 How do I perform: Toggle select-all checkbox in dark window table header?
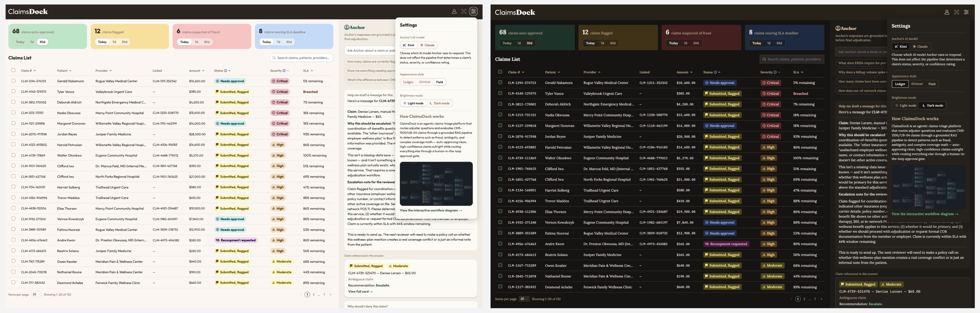[x=500, y=72]
